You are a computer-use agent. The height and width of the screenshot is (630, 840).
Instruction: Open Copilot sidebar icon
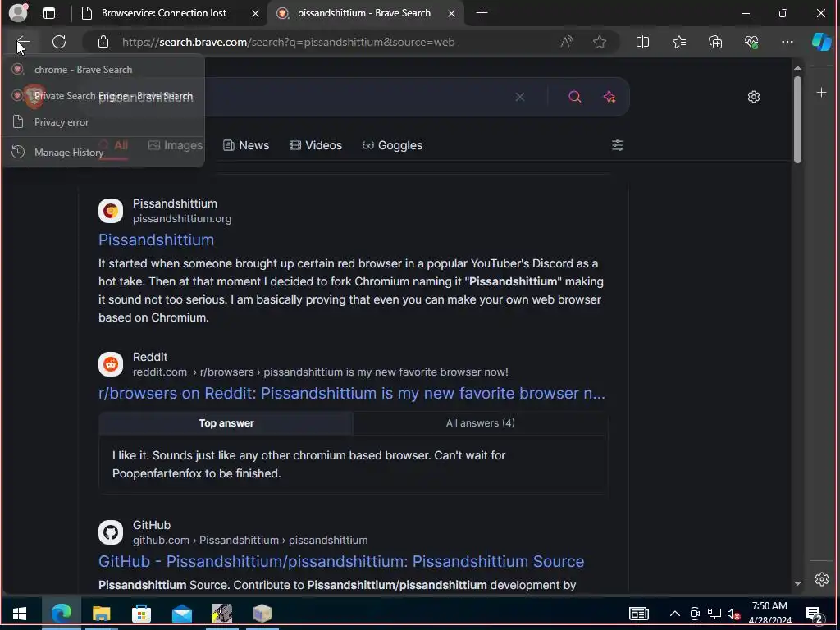(821, 42)
